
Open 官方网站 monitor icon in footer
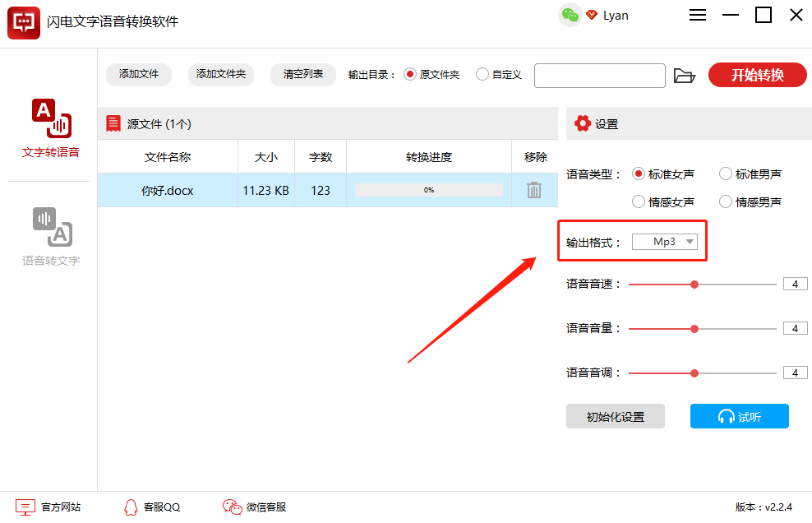[x=25, y=507]
